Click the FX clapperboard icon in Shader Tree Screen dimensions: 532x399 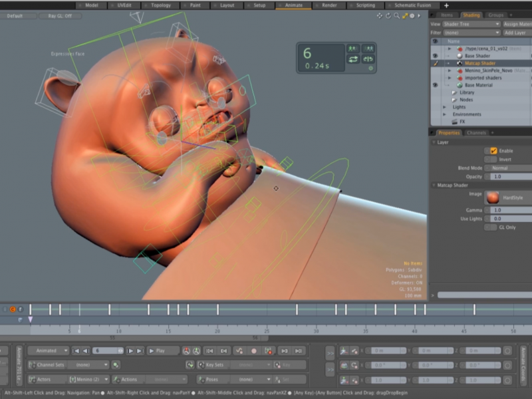pyautogui.click(x=455, y=121)
